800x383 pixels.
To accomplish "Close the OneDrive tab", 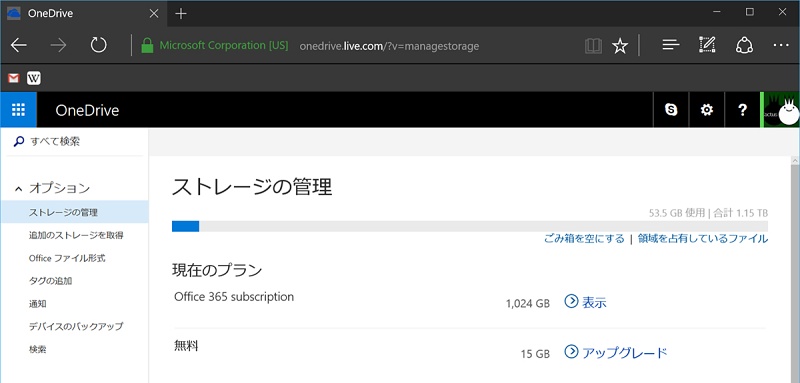I will [x=154, y=14].
